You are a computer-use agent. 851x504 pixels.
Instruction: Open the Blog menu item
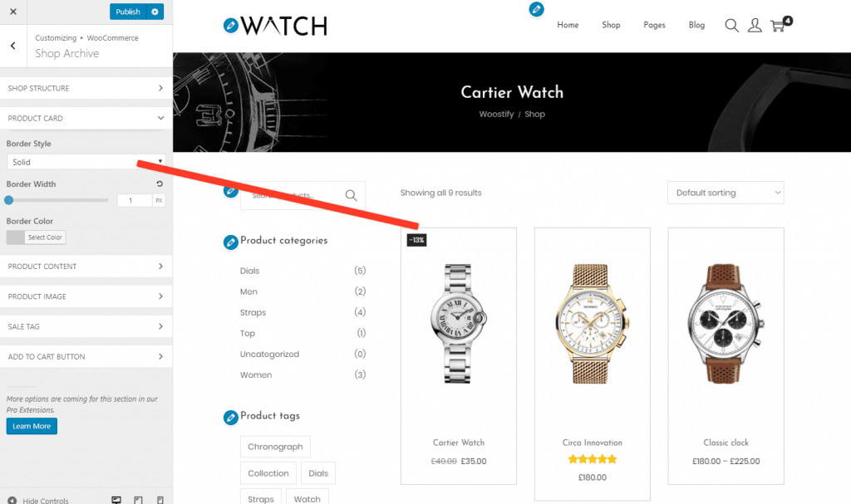tap(696, 25)
